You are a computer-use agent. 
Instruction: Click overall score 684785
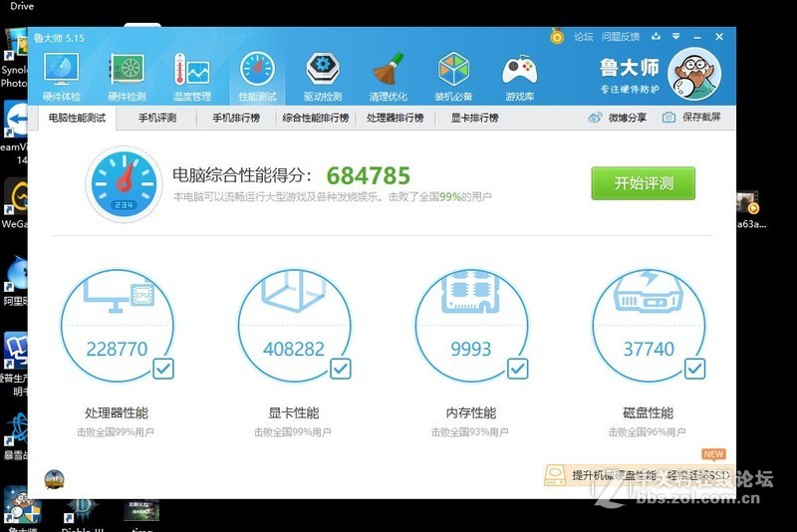pos(368,175)
